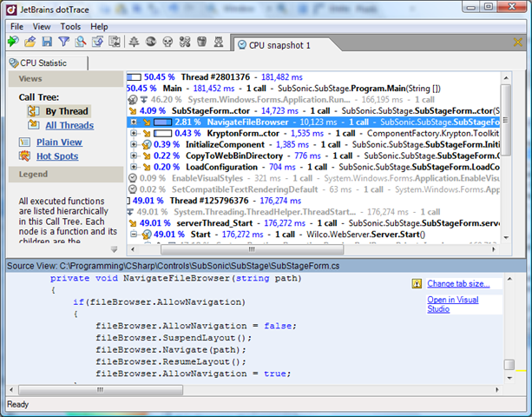Click the blue funnel filter icon

point(63,42)
